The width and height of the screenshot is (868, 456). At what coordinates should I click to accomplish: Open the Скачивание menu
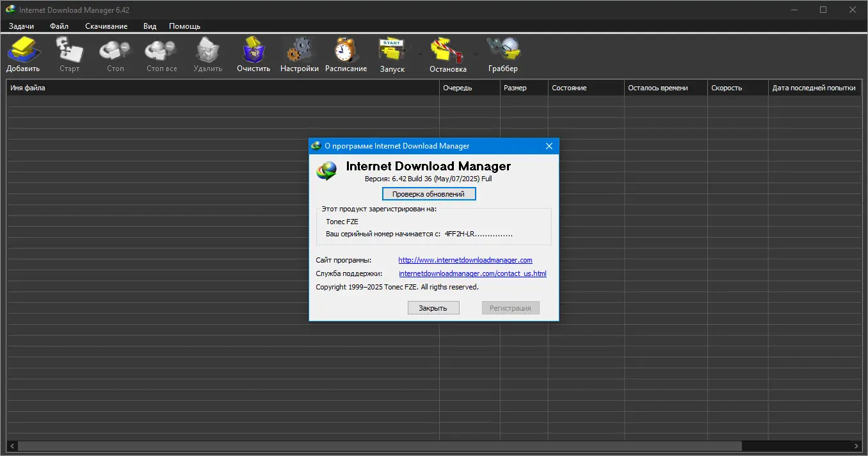tap(106, 26)
